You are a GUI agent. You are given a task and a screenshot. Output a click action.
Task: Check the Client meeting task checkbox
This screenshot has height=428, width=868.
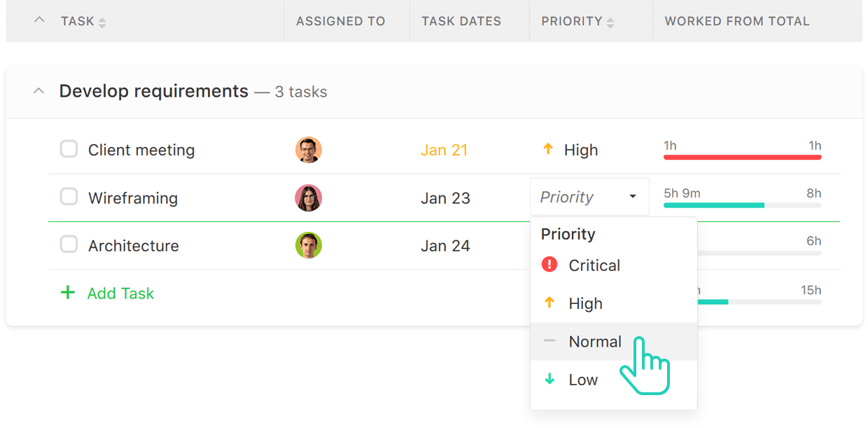click(69, 149)
